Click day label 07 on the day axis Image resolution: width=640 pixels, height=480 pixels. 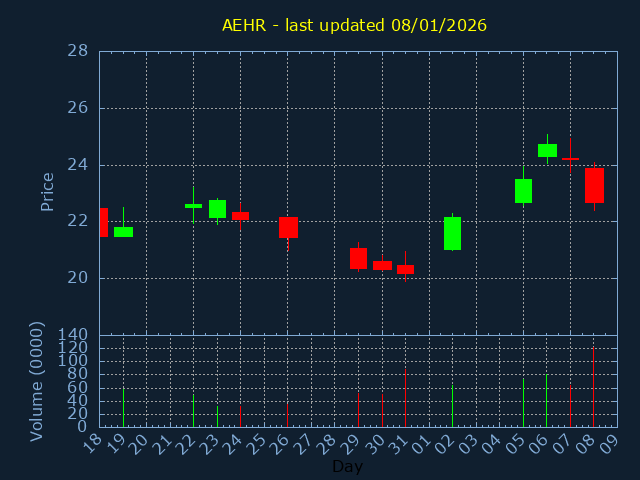click(x=564, y=444)
